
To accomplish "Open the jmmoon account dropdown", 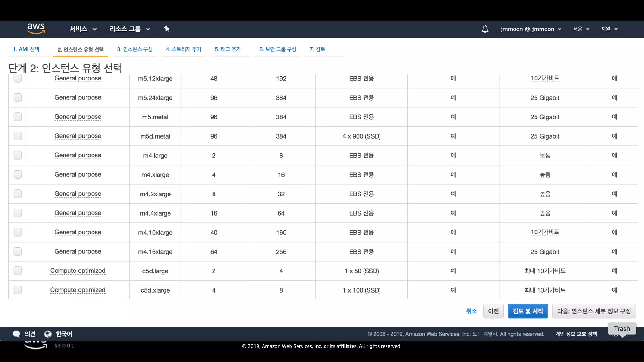I will coord(530,29).
